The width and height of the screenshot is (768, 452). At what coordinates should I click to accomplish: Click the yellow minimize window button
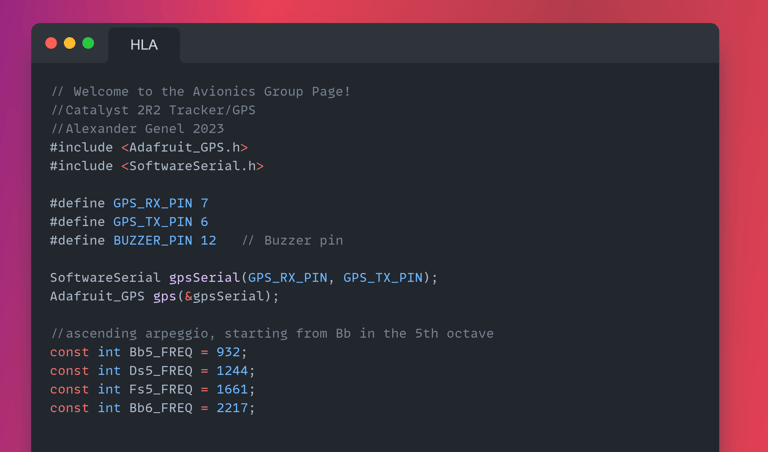coord(69,43)
